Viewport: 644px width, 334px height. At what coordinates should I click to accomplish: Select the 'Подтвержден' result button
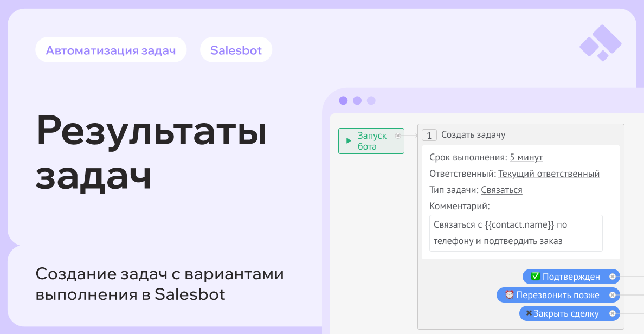[x=571, y=277]
